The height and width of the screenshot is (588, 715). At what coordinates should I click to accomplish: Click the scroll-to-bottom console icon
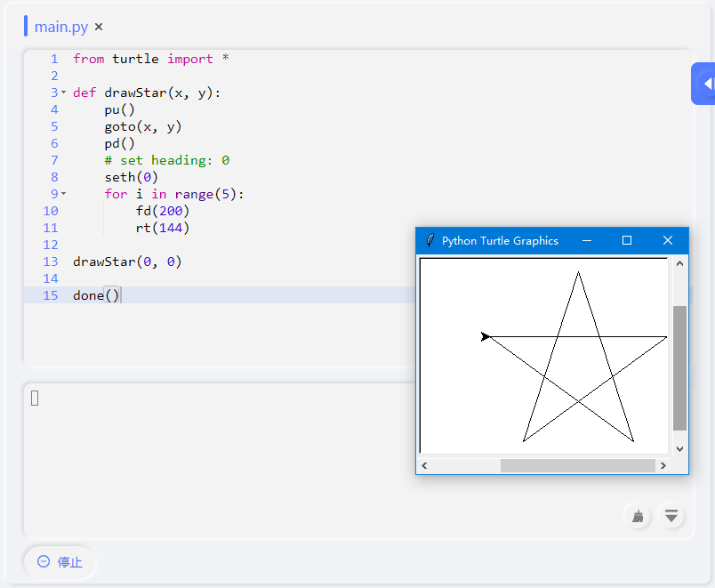pyautogui.click(x=671, y=516)
